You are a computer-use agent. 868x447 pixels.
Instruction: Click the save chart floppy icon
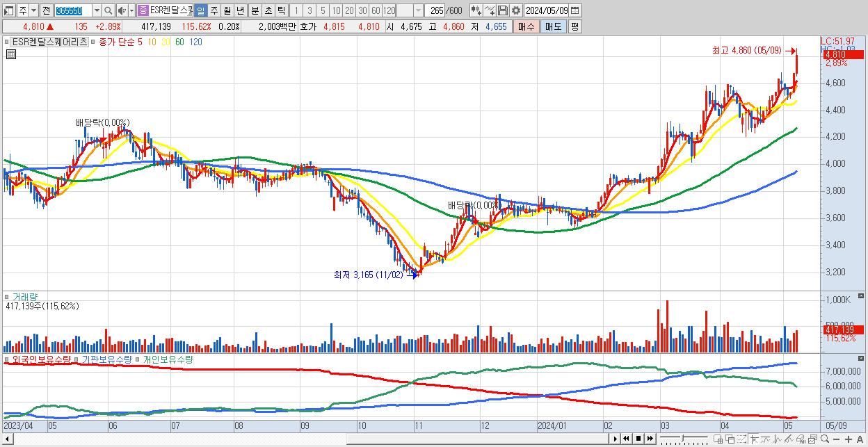(x=502, y=10)
